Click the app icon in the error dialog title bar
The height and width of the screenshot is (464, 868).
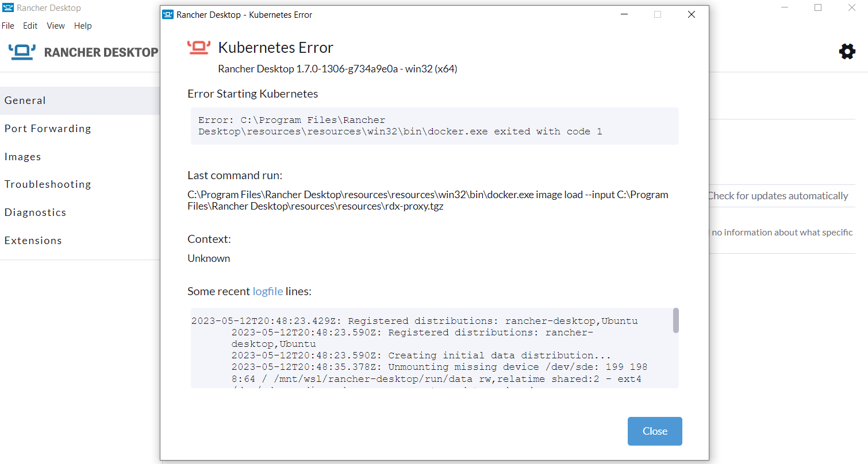[x=167, y=14]
